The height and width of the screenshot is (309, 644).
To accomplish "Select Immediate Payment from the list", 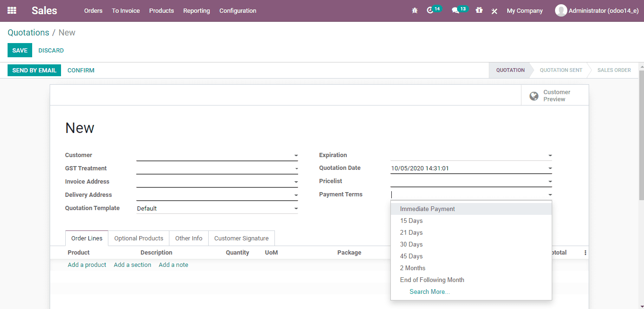I will [x=427, y=208].
